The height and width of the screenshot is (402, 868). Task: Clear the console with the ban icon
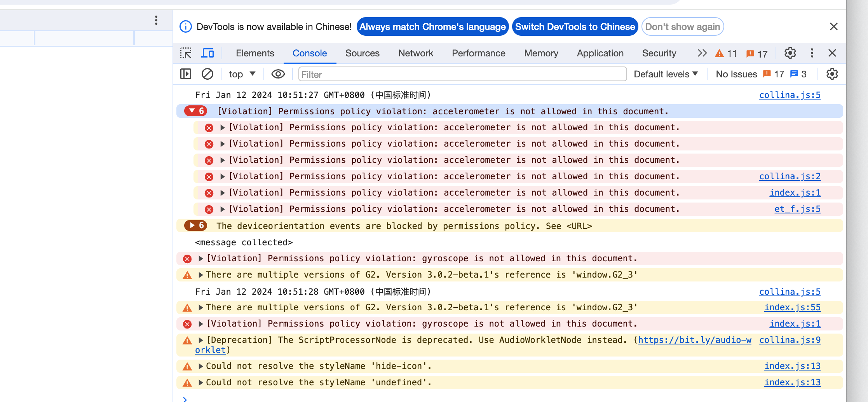[207, 74]
